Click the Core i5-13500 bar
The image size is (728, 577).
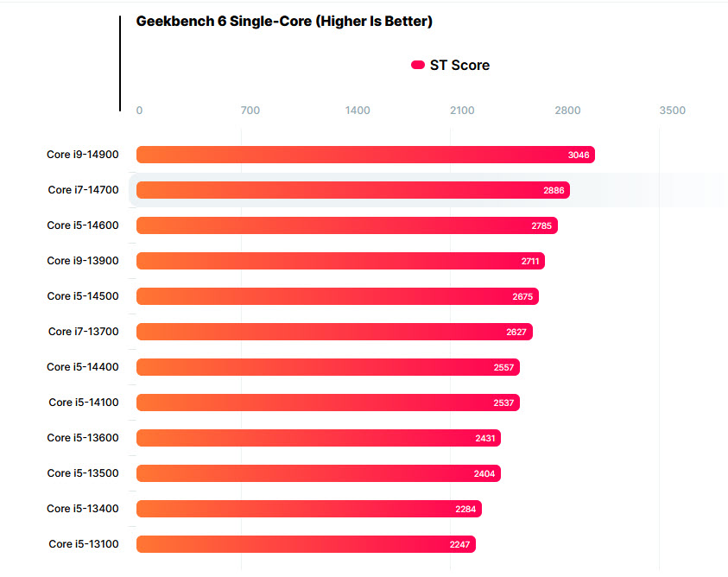click(x=318, y=473)
